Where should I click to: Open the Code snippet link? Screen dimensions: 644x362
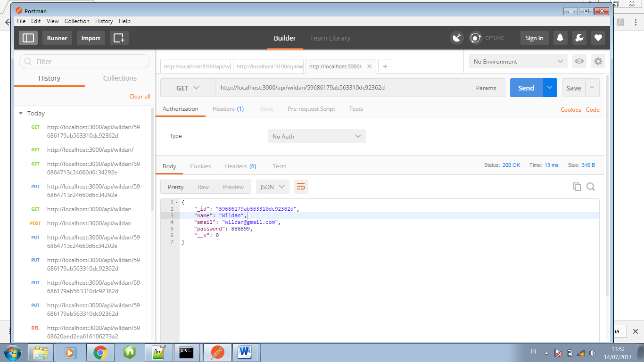tap(593, 110)
